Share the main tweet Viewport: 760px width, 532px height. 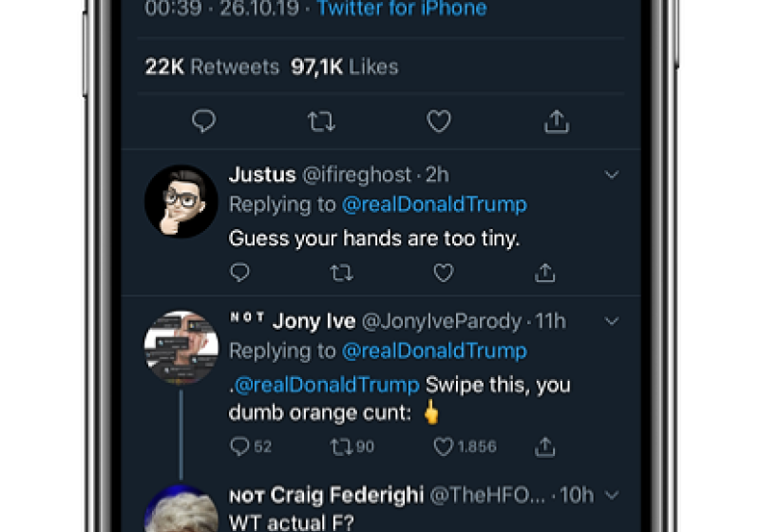[x=557, y=122]
